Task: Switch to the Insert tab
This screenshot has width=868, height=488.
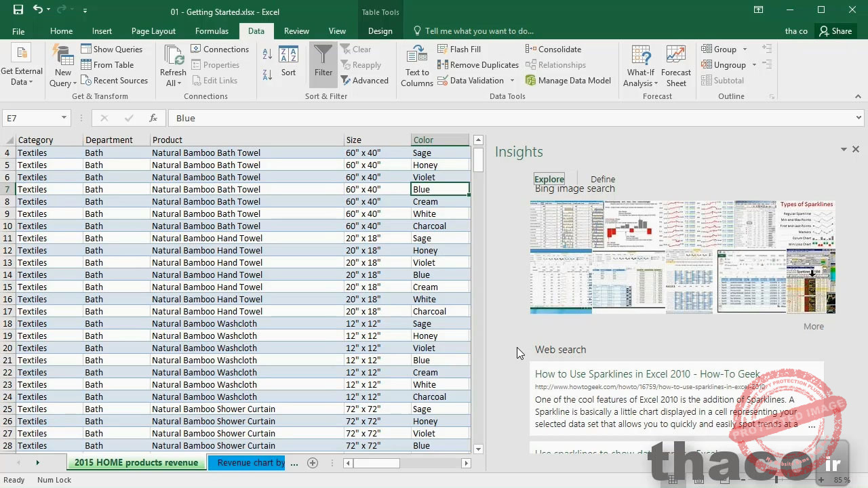Action: pos(102,31)
